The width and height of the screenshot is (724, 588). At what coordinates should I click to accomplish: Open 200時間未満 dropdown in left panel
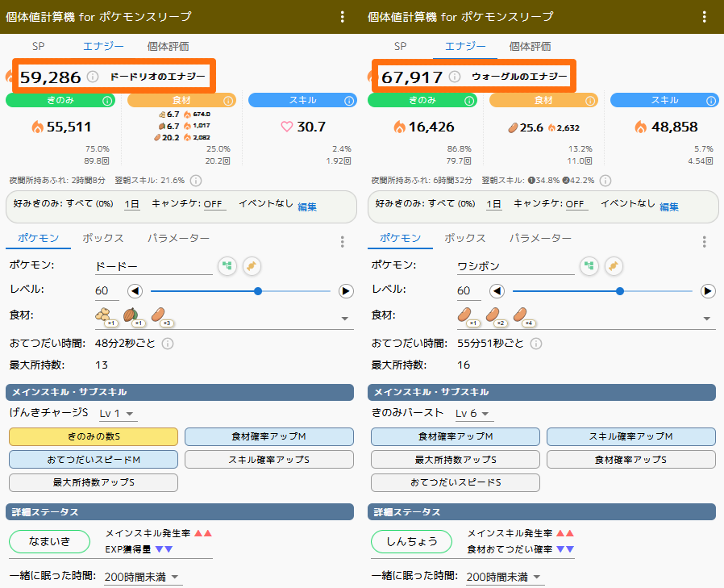coord(142,577)
